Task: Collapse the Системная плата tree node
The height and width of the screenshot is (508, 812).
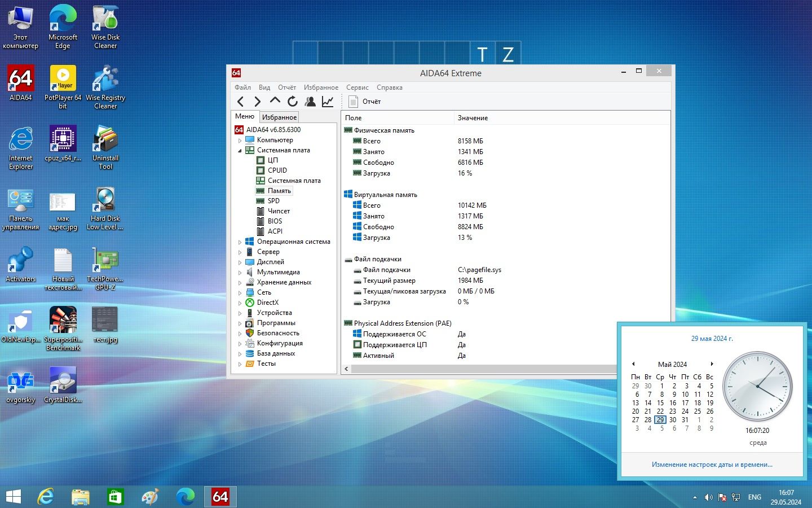Action: point(240,151)
